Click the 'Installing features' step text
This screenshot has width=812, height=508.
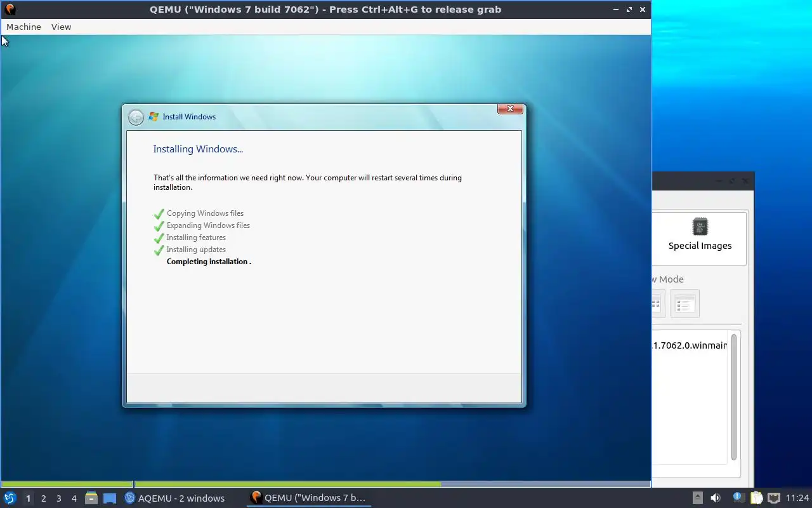(196, 237)
